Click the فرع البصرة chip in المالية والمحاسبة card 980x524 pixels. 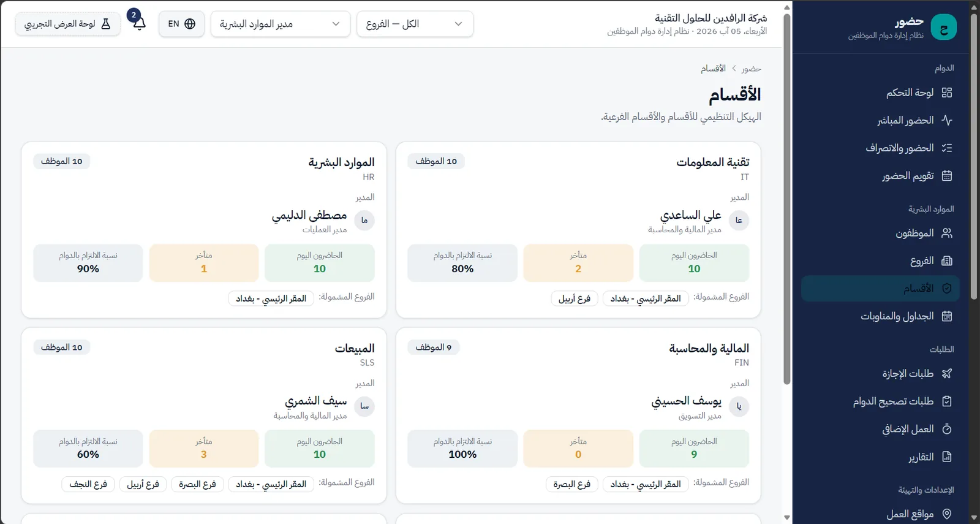point(572,484)
